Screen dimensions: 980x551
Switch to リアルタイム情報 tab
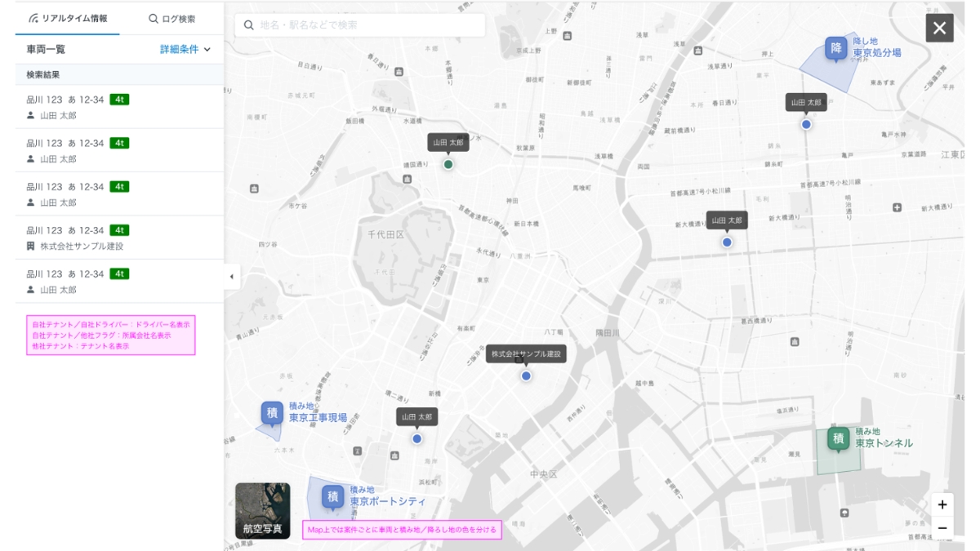coord(67,18)
